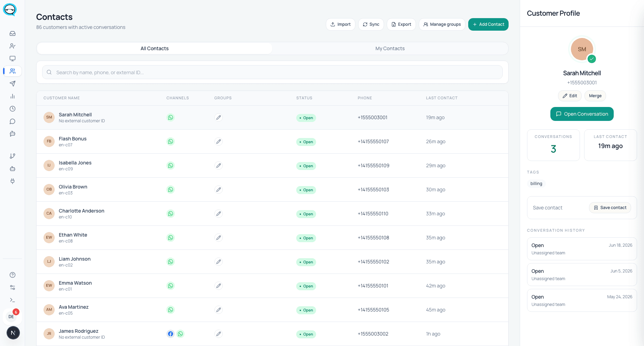Select the Ava Martinez contact name

pyautogui.click(x=73, y=307)
